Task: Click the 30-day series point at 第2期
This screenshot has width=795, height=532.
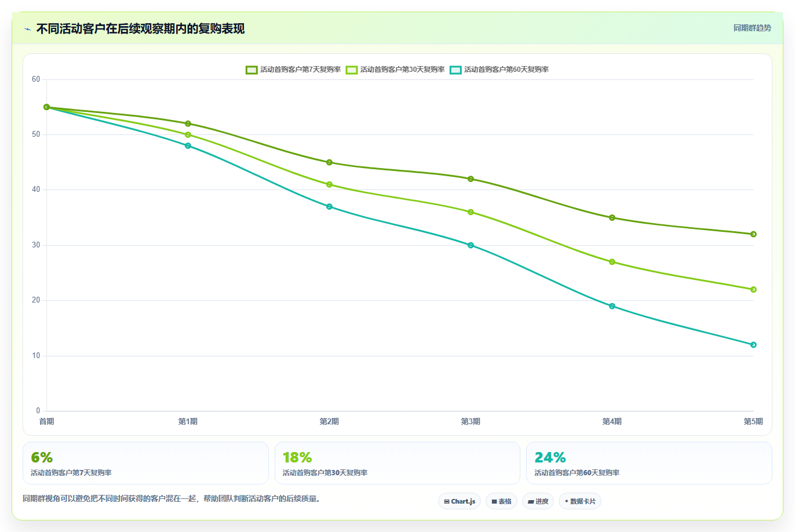Action: click(x=329, y=184)
